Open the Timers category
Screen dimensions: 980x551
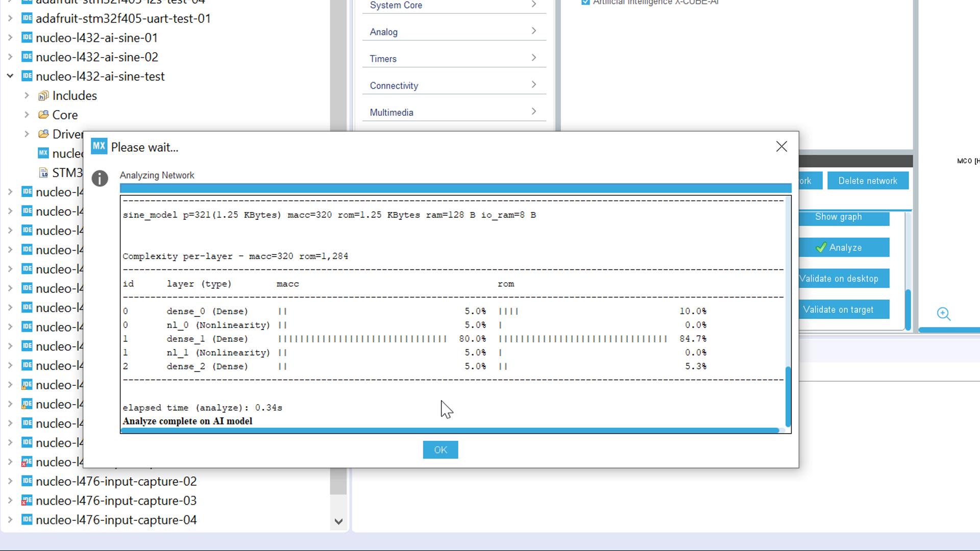point(453,58)
